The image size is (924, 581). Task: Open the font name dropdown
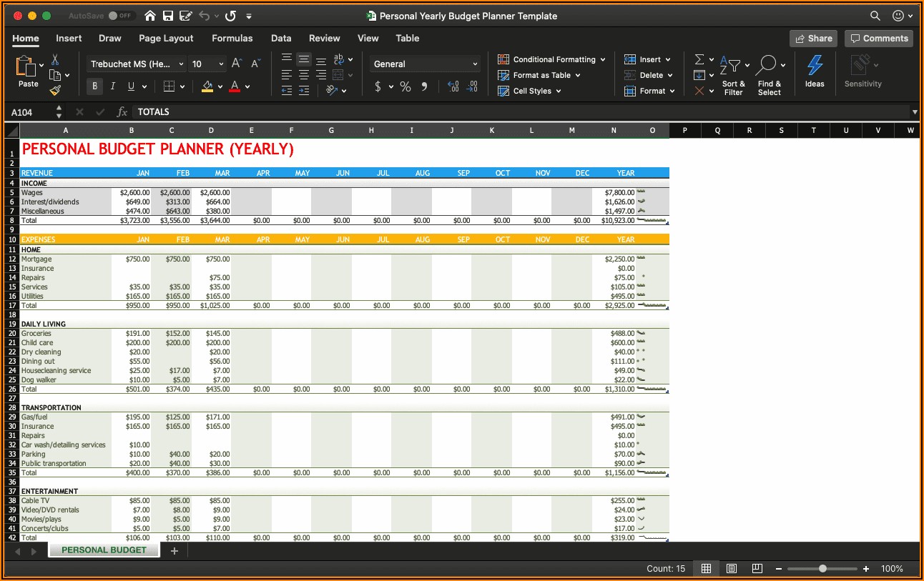point(181,64)
